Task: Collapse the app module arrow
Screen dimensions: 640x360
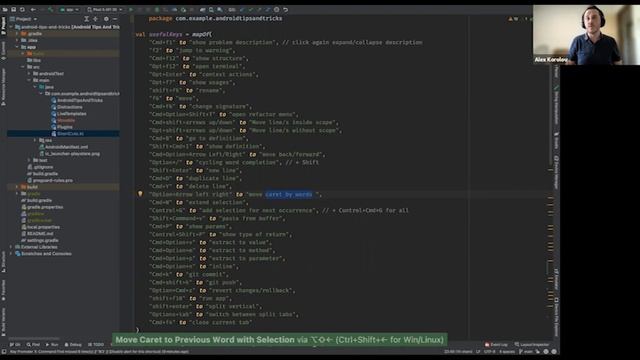Action: tap(17, 47)
